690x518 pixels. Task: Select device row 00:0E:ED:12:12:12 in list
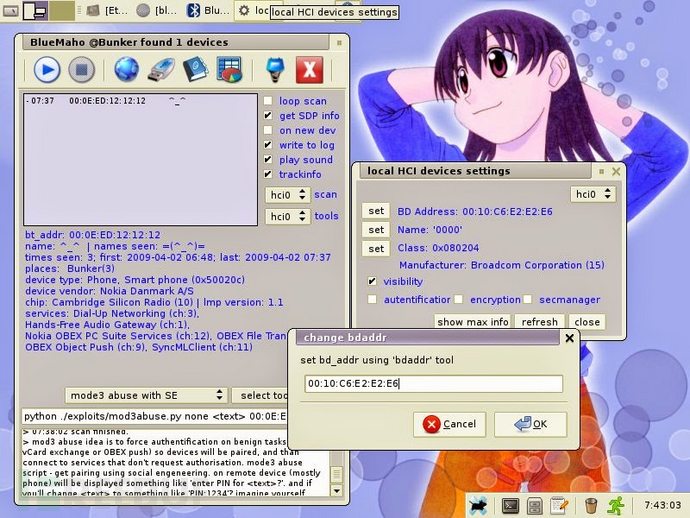[x=140, y=101]
